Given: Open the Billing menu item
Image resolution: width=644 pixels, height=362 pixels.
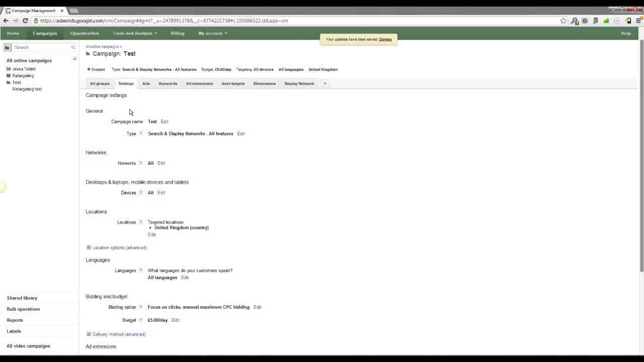Looking at the screenshot, I should click(178, 33).
